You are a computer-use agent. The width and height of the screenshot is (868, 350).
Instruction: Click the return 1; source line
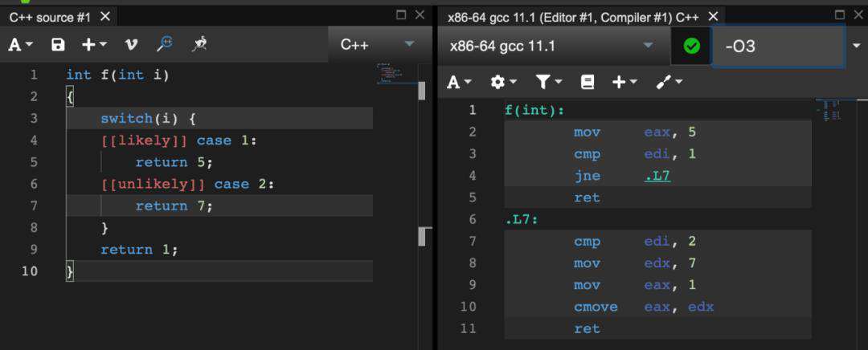point(140,250)
